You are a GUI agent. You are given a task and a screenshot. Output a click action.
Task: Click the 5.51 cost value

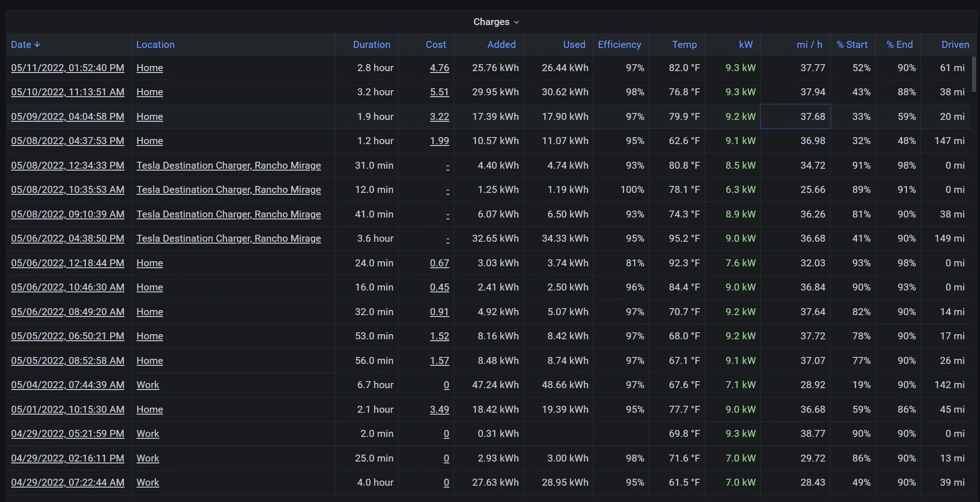point(439,92)
